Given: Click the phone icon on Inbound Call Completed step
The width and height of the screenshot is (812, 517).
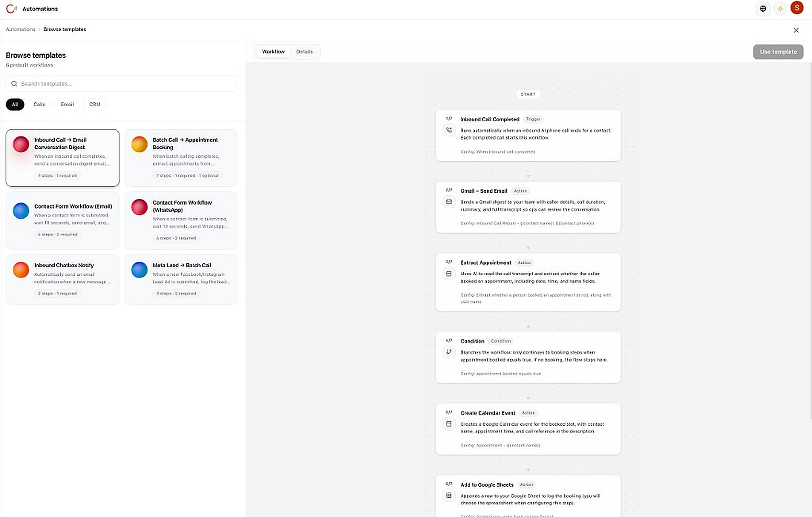Looking at the screenshot, I should (449, 130).
